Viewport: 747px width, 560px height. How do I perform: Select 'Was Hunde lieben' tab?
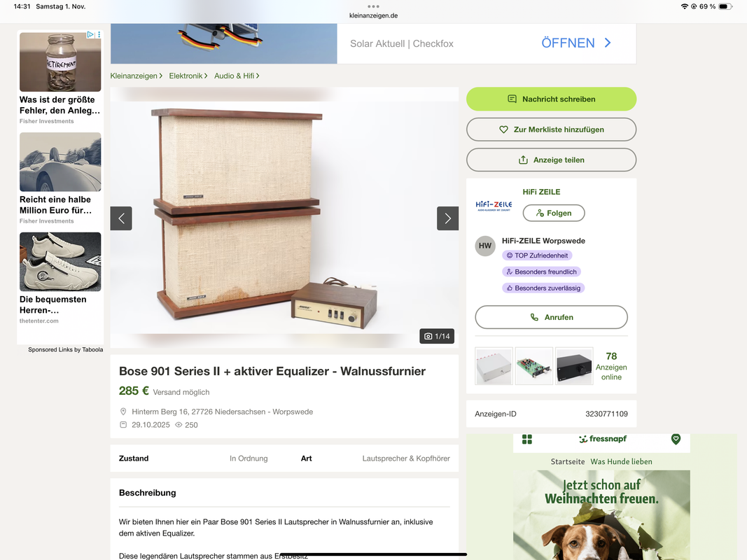click(621, 461)
